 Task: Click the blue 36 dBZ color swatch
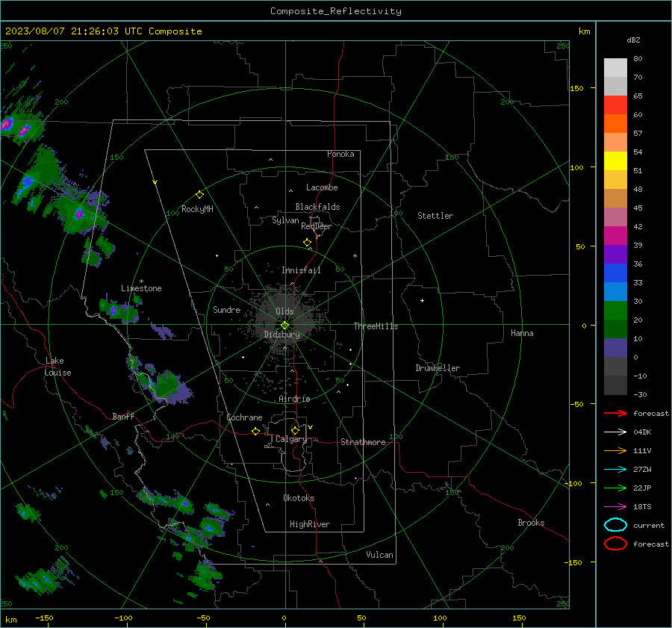tap(615, 273)
